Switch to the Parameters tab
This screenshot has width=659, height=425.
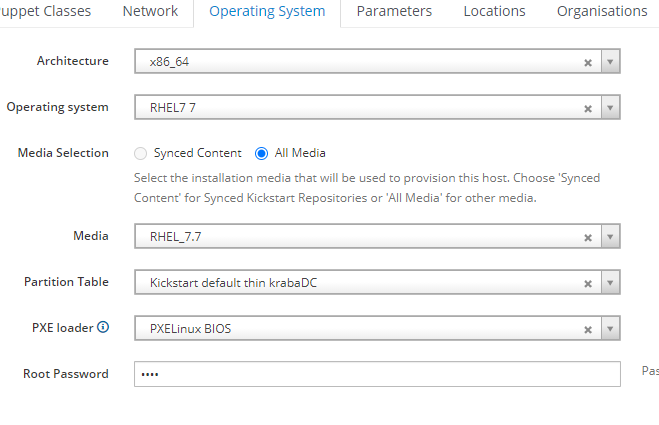[x=394, y=11]
